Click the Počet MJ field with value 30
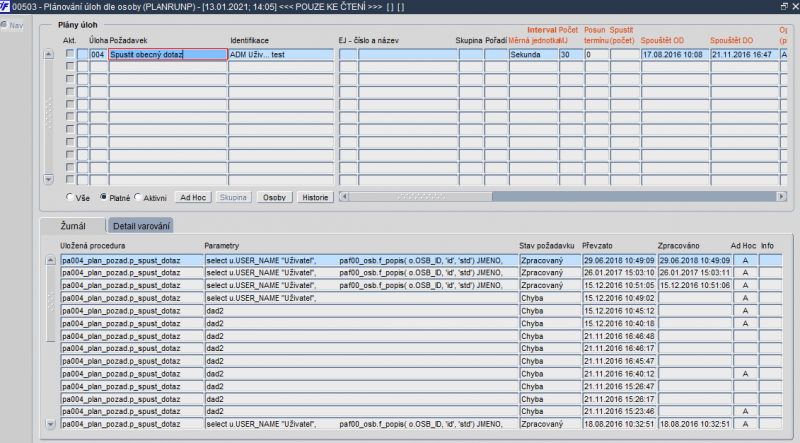This screenshot has width=800, height=443. tap(571, 54)
